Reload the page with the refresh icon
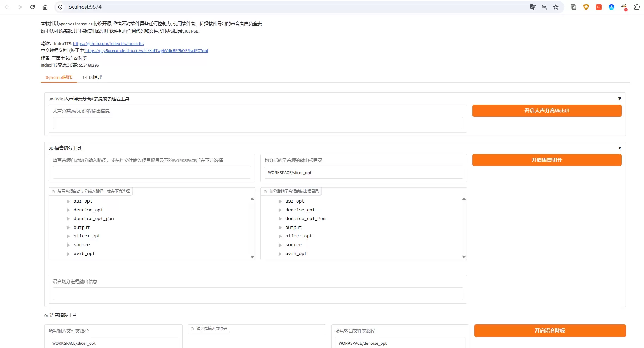The image size is (644, 348). [x=32, y=7]
